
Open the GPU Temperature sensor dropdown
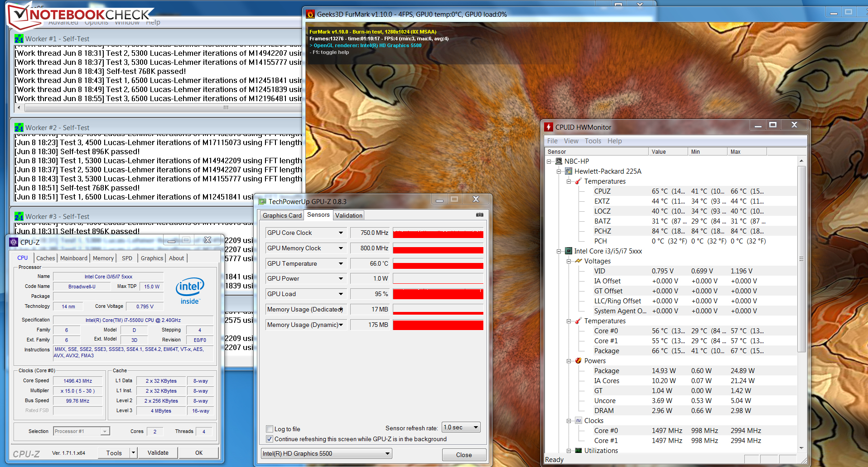341,264
